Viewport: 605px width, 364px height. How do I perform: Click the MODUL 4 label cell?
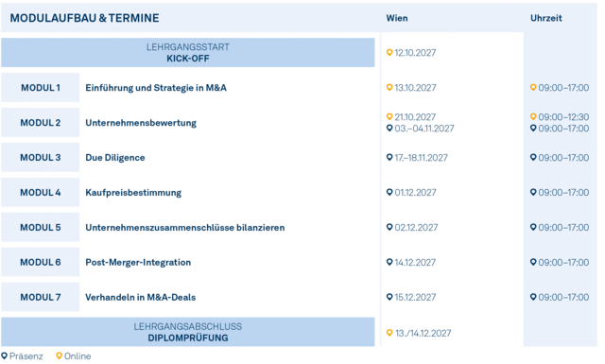point(41,192)
